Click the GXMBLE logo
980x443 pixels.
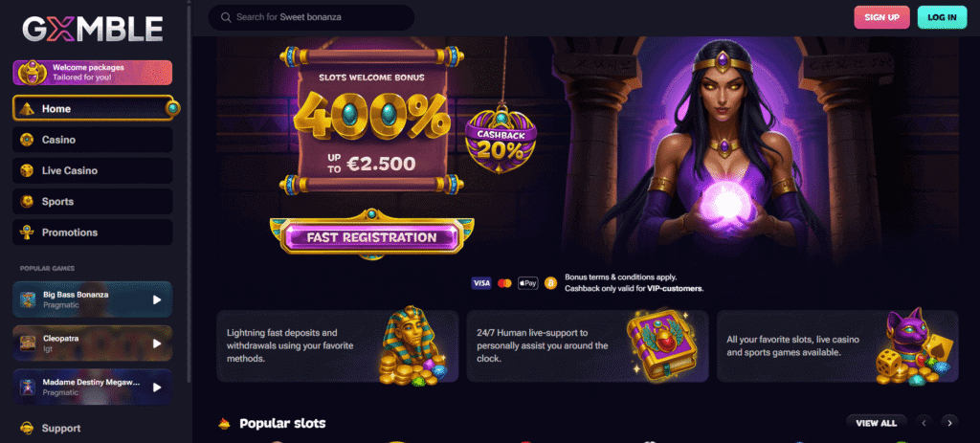click(x=93, y=28)
